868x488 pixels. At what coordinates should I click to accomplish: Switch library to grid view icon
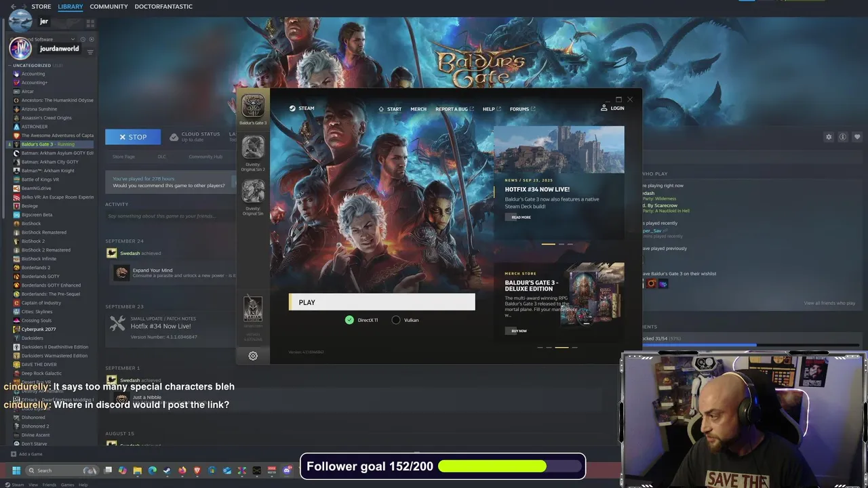[x=90, y=23]
